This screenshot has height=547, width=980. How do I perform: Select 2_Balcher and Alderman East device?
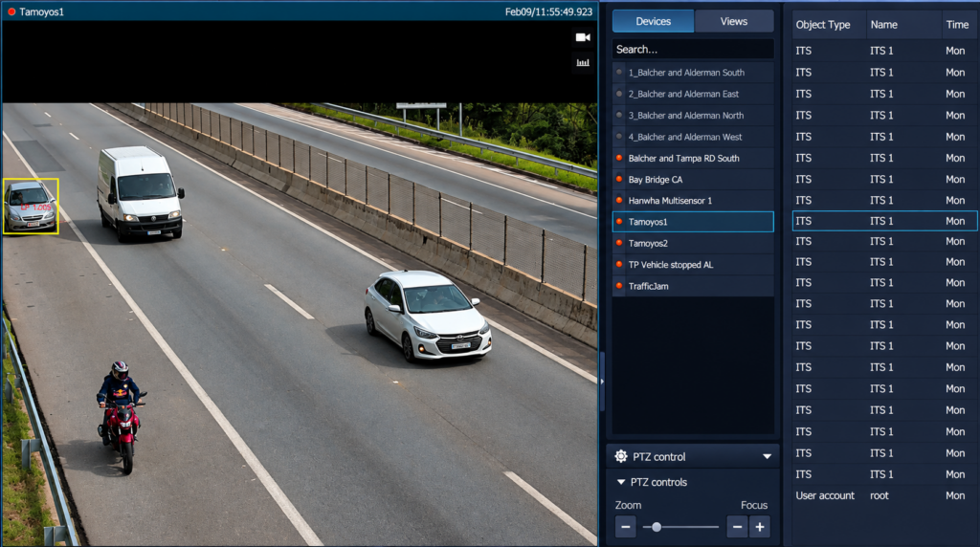tap(693, 94)
